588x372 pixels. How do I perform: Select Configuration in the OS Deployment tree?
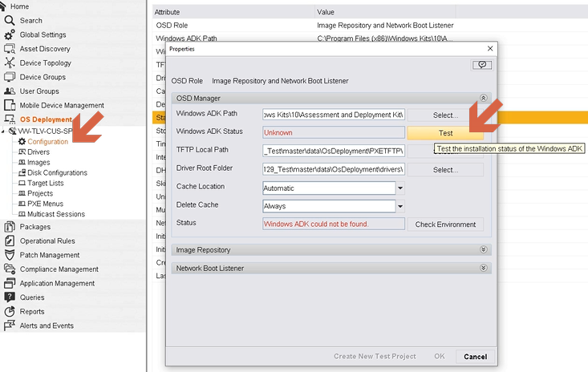(47, 141)
